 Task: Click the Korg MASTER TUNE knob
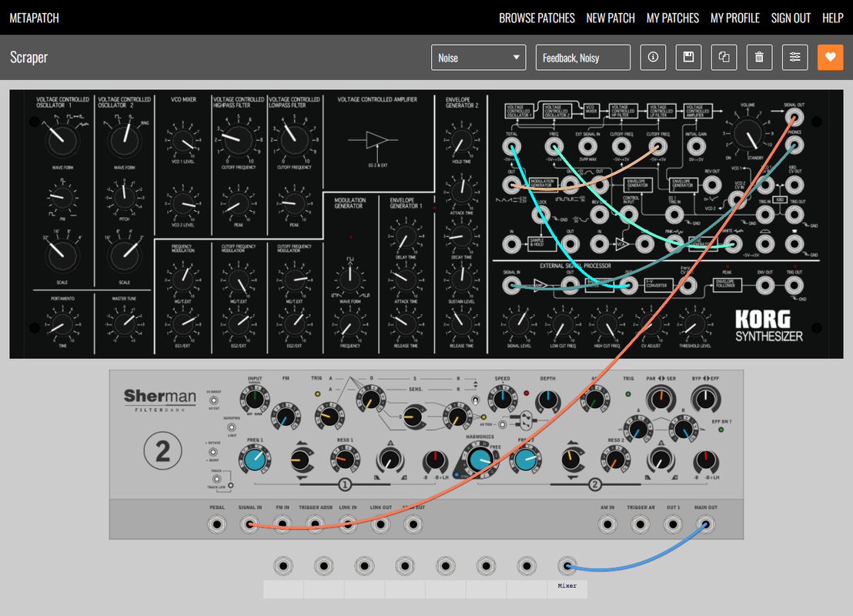[x=124, y=323]
